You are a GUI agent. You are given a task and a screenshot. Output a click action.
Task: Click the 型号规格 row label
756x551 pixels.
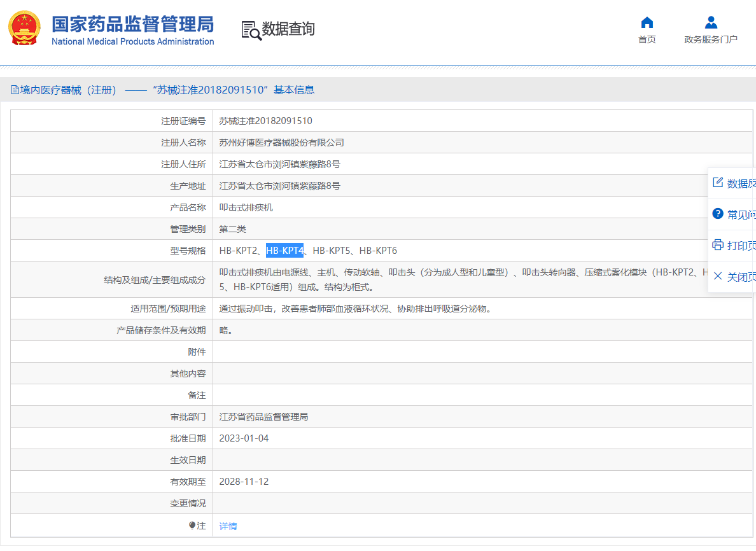188,251
